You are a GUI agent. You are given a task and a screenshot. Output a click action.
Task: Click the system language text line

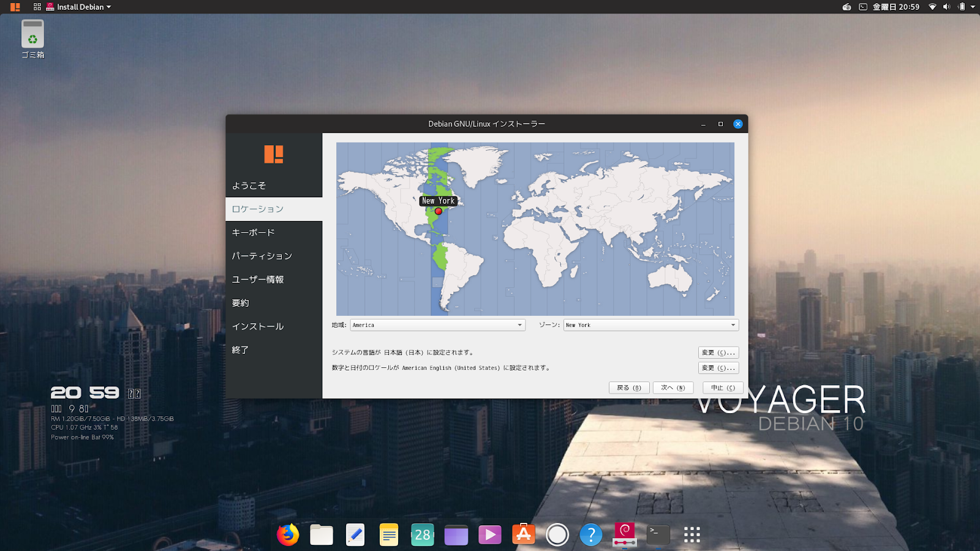[403, 353]
